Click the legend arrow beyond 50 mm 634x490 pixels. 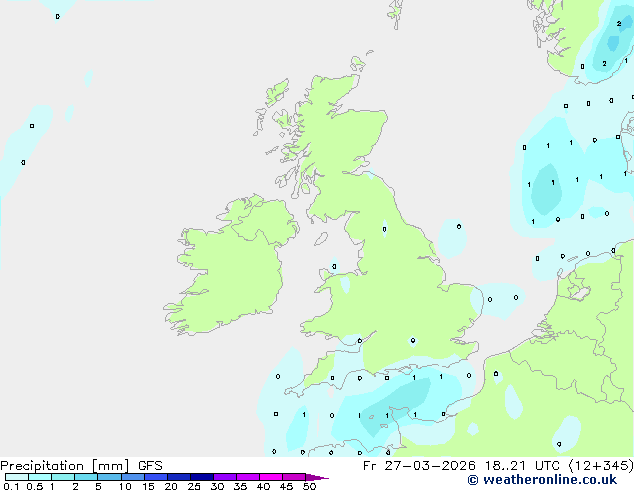(x=317, y=477)
